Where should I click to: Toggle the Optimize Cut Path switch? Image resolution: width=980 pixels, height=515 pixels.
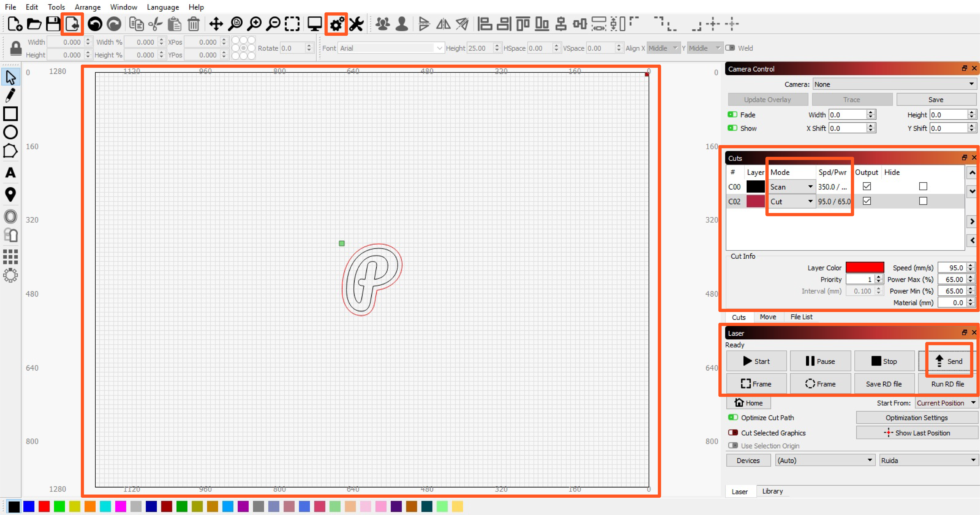coord(733,417)
